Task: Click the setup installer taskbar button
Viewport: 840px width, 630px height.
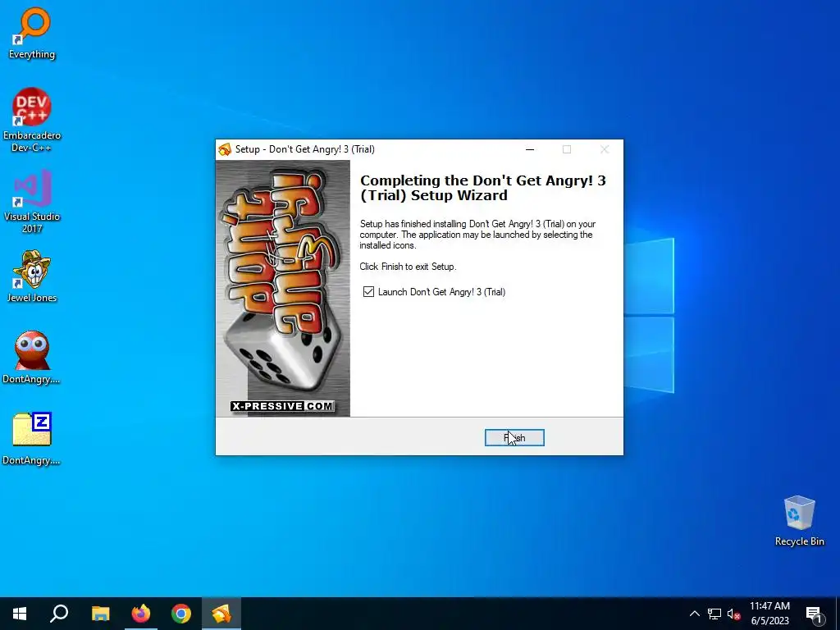Action: (x=221, y=614)
